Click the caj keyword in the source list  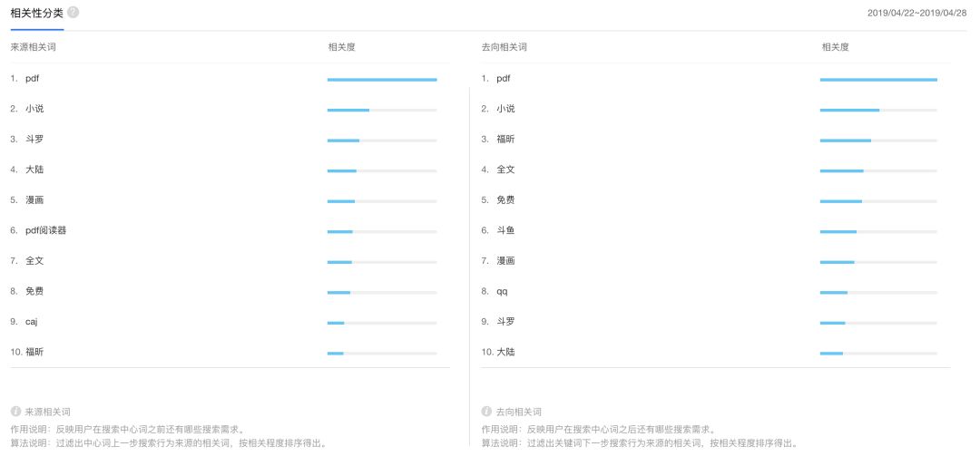31,322
